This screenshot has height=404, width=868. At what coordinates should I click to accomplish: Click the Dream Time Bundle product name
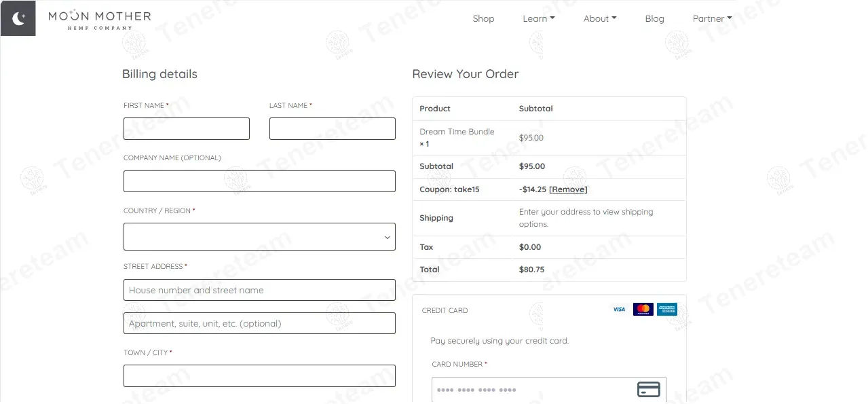click(457, 132)
